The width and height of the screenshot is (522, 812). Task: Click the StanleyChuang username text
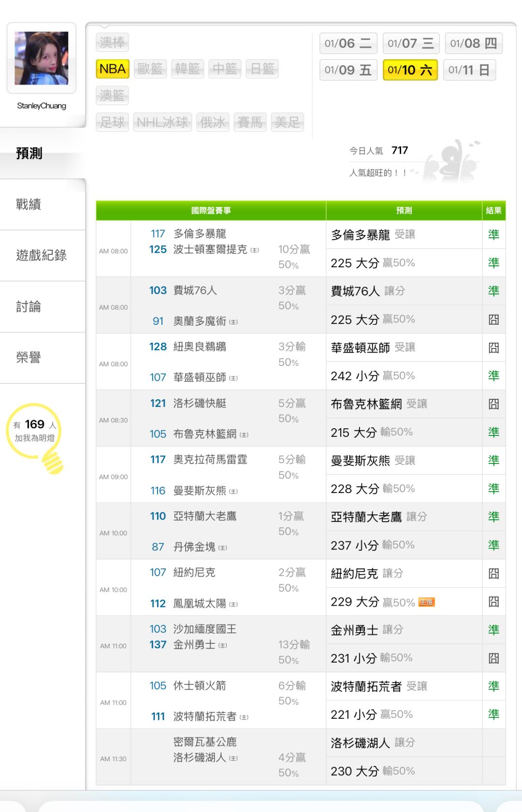click(x=42, y=106)
